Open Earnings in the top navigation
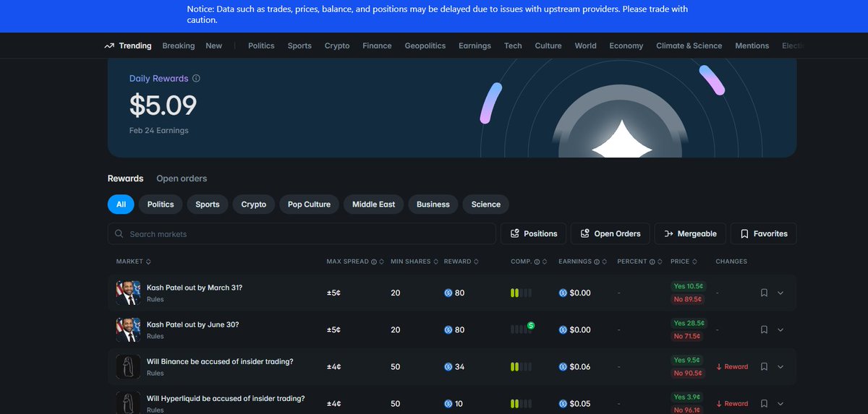868x414 pixels. point(474,46)
